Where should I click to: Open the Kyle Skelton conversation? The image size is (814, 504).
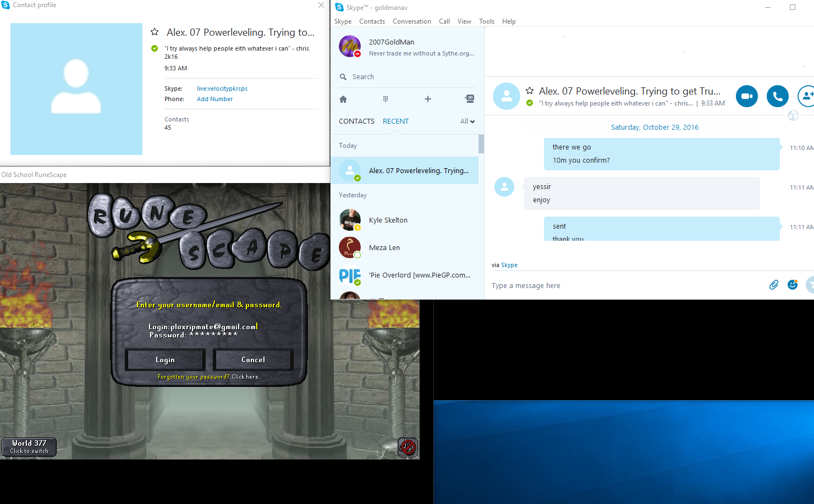404,220
